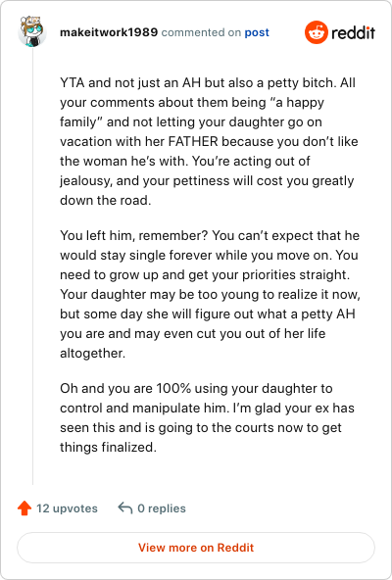Visit the makeitwork1989 username profile
The image size is (392, 580).
[x=109, y=32]
